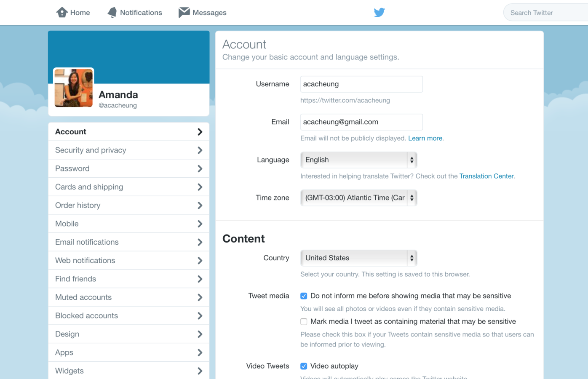Screen dimensions: 588x379
Task: Open Blocked accounts list
Action: pos(129,316)
